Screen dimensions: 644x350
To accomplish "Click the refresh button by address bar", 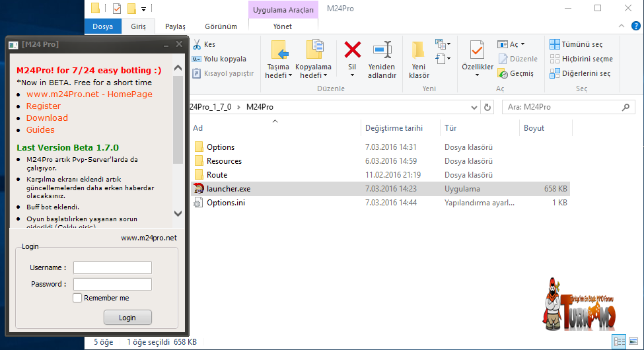I will [487, 107].
